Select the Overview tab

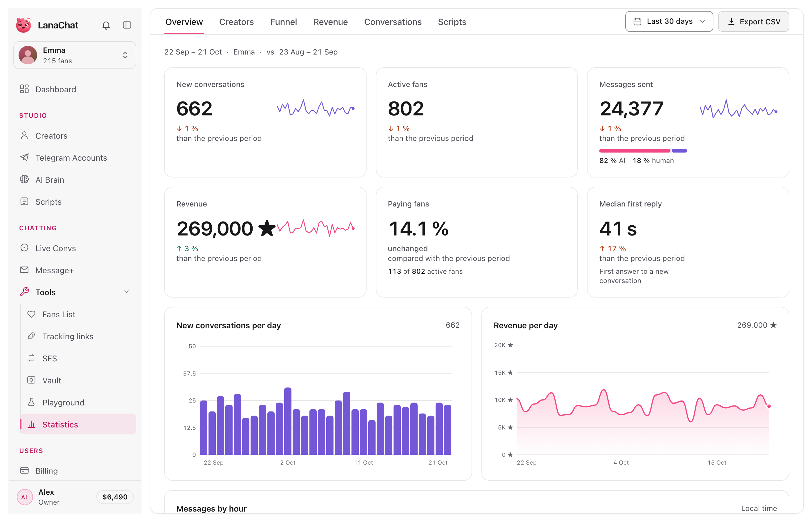pos(184,22)
